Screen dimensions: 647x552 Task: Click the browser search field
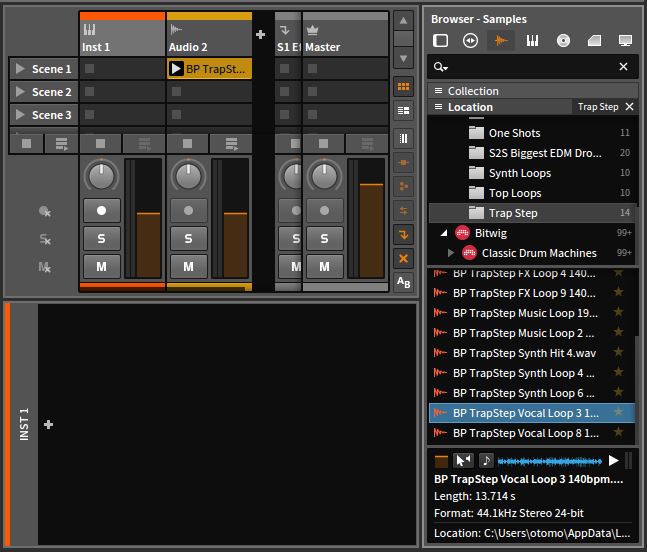pyautogui.click(x=532, y=66)
